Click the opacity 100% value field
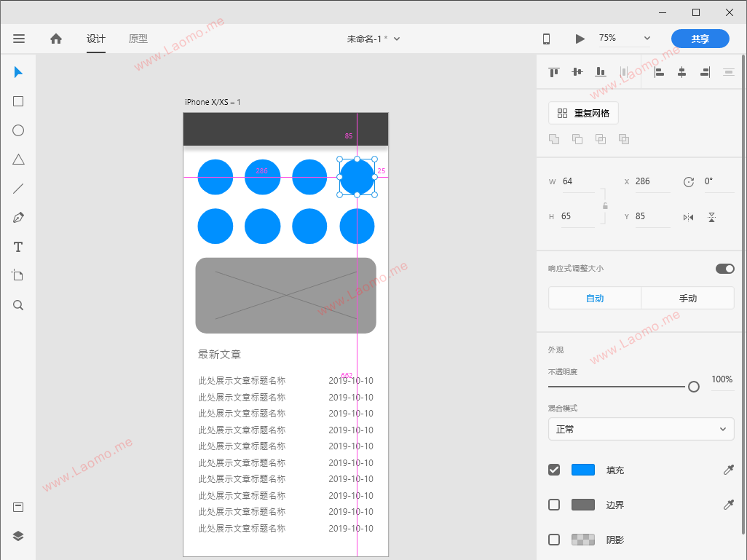 (722, 380)
